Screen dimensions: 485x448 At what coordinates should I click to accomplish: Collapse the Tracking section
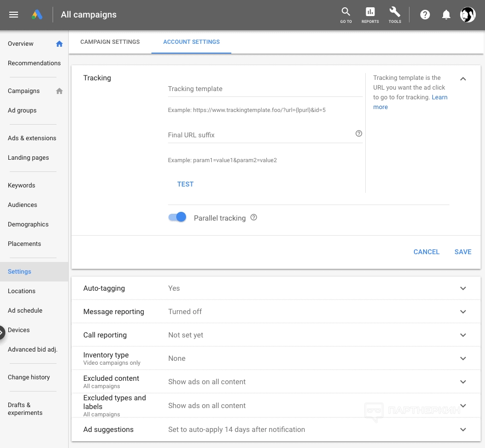click(x=463, y=78)
